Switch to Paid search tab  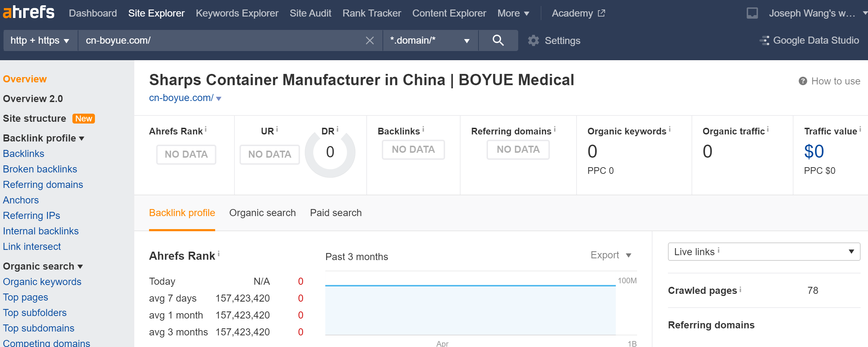[x=336, y=213]
